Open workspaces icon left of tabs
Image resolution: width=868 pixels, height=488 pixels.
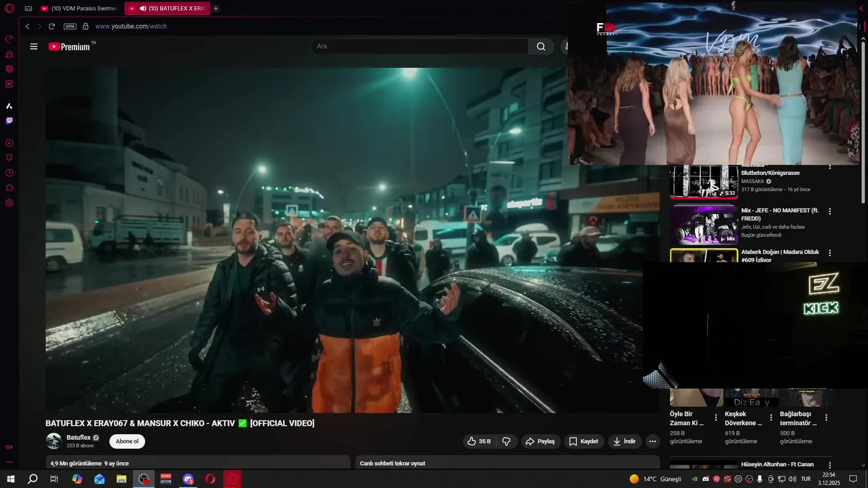coord(28,8)
